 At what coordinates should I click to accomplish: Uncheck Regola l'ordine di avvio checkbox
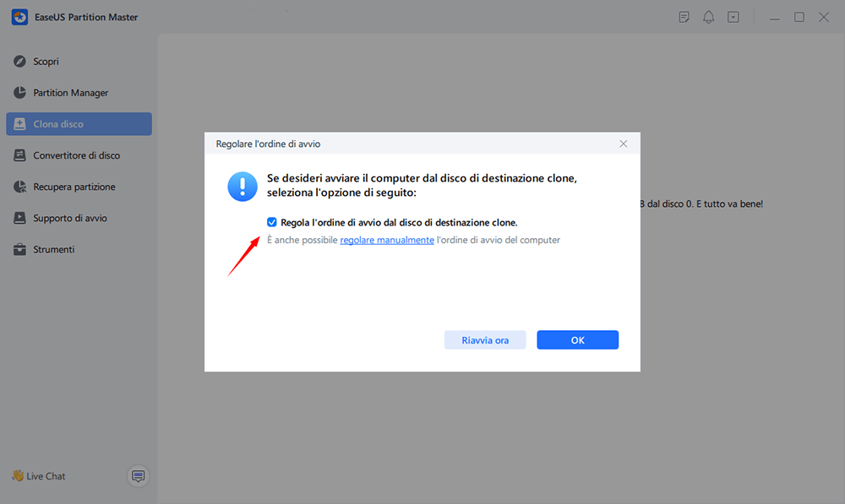[271, 222]
